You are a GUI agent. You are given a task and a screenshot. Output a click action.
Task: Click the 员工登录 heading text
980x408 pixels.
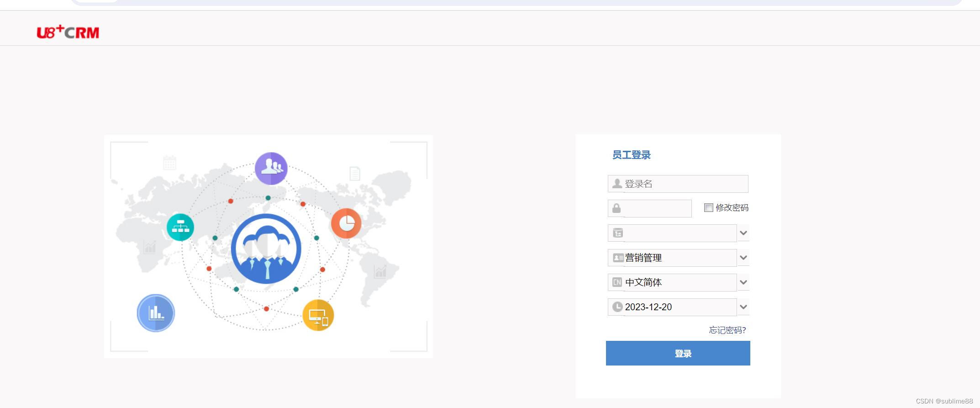click(632, 155)
